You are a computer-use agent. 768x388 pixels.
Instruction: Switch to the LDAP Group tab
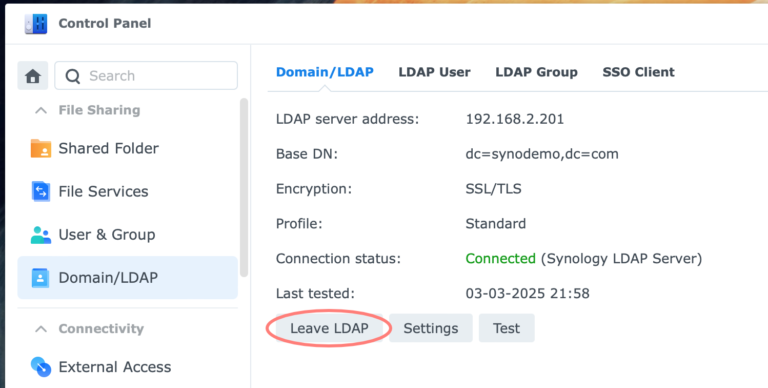point(536,72)
